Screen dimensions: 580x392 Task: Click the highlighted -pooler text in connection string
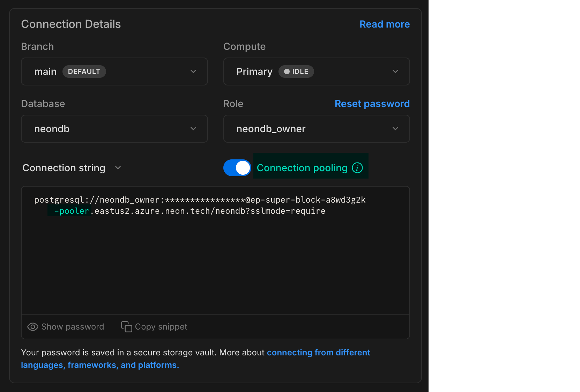pyautogui.click(x=72, y=211)
